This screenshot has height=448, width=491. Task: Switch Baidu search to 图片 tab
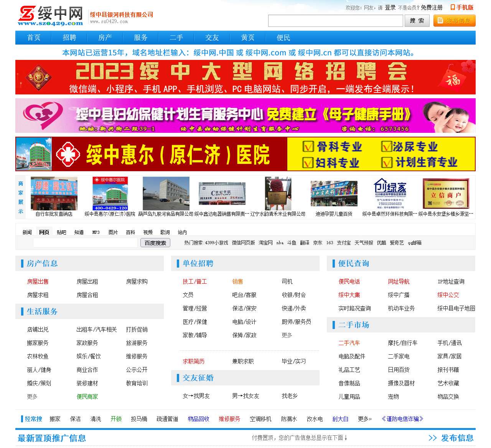pyautogui.click(x=113, y=232)
